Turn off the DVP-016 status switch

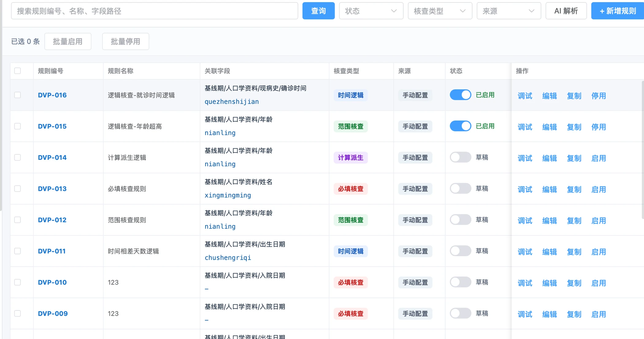point(460,95)
